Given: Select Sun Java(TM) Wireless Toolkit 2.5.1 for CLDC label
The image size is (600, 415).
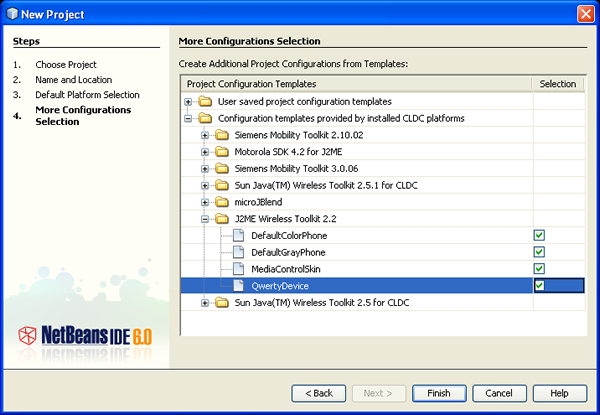Looking at the screenshot, I should coord(326,186).
